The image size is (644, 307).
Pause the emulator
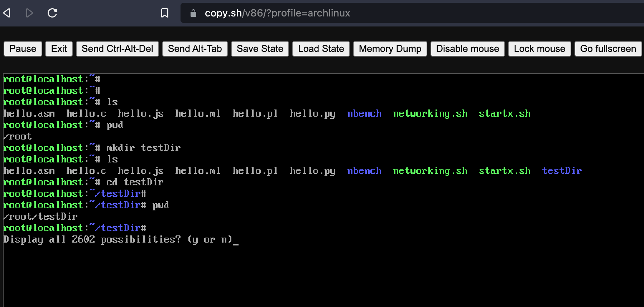[23, 49]
